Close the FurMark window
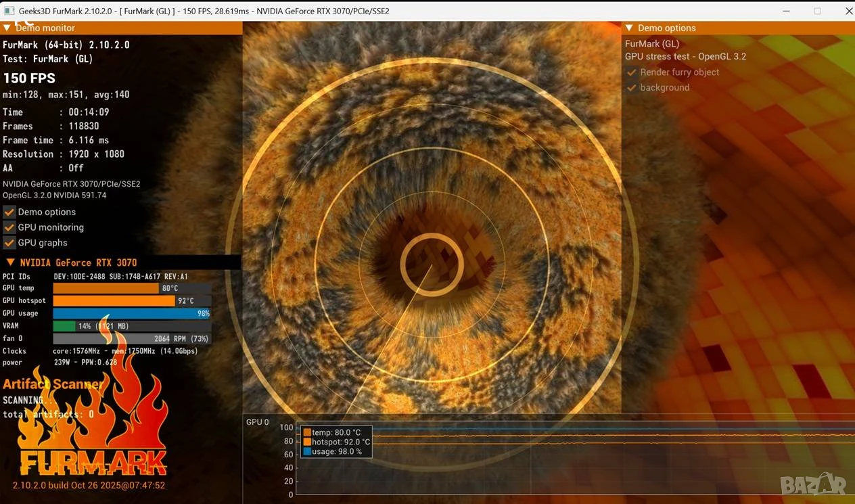 pyautogui.click(x=848, y=11)
